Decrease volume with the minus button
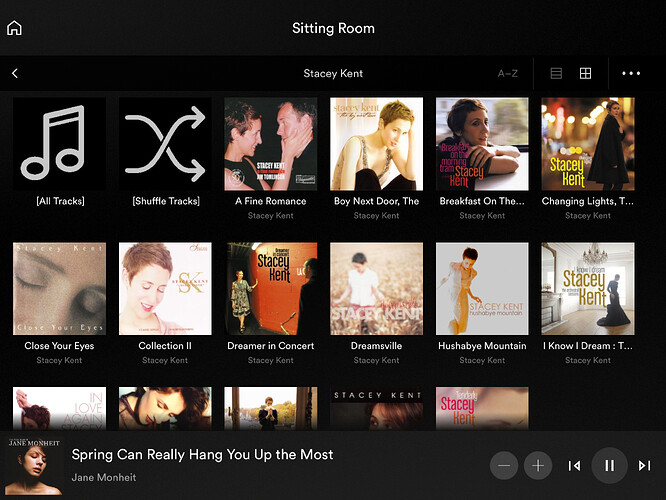The image size is (666, 500). tap(504, 466)
